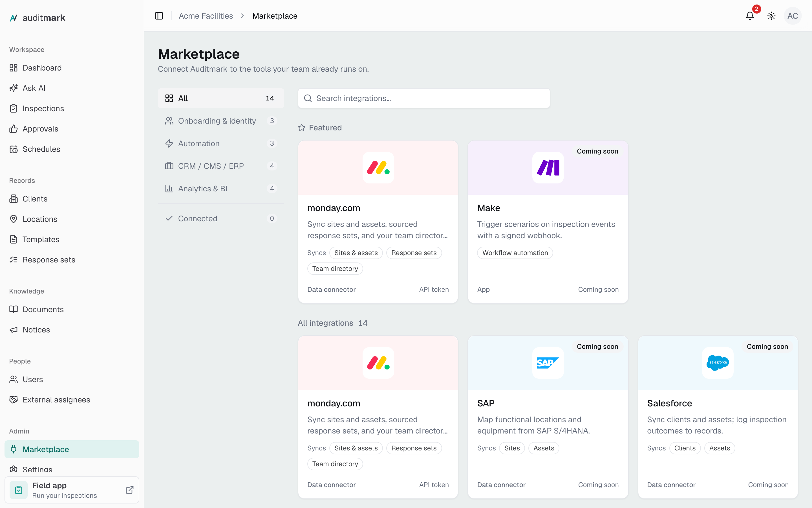This screenshot has height=508, width=812.
Task: Click the auditmark logo
Action: pos(37,18)
